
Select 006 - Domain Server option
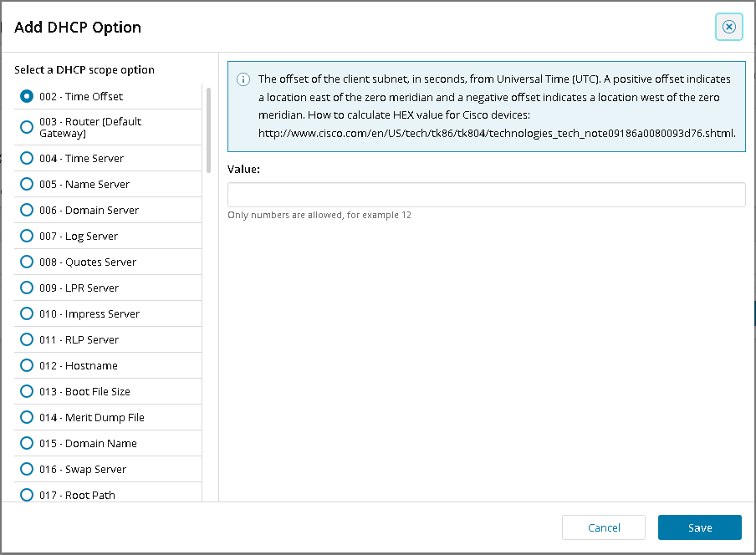click(x=27, y=210)
